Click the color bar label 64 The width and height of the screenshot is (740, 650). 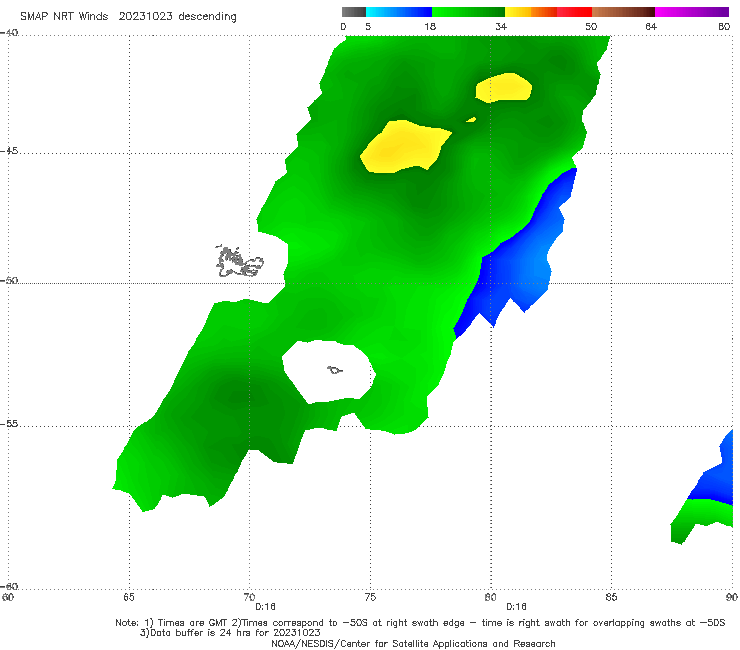(651, 27)
